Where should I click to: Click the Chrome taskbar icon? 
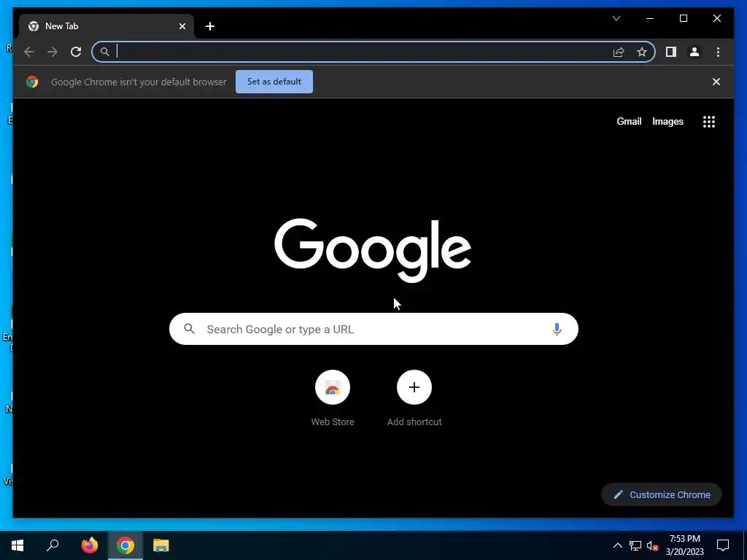[x=125, y=545]
